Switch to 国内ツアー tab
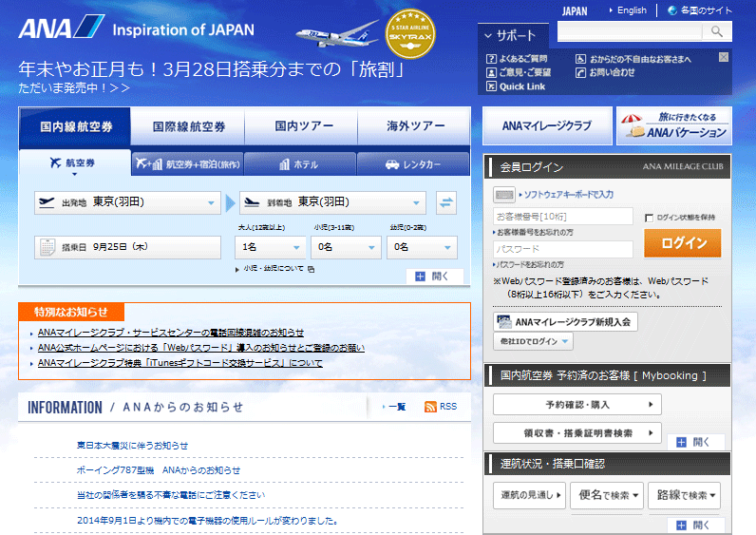 click(x=301, y=126)
